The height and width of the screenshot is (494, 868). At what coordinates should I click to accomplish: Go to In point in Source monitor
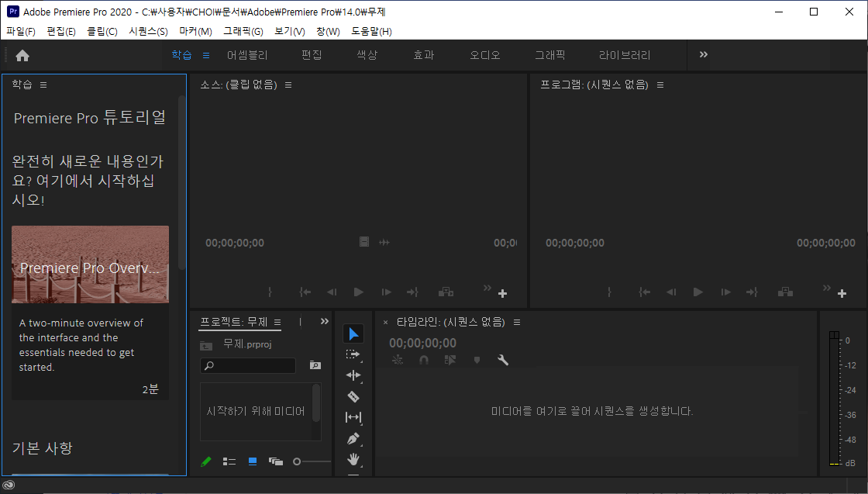[x=305, y=292]
